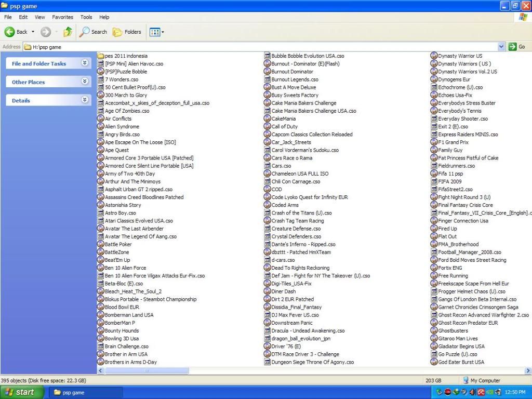Click the Family Guy disc icon

[434, 150]
